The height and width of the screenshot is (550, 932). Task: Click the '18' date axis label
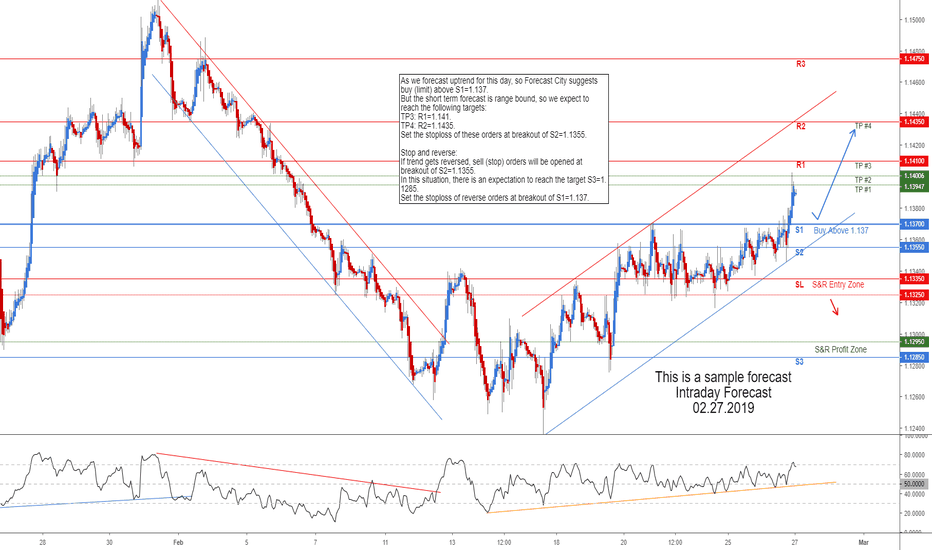(556, 542)
